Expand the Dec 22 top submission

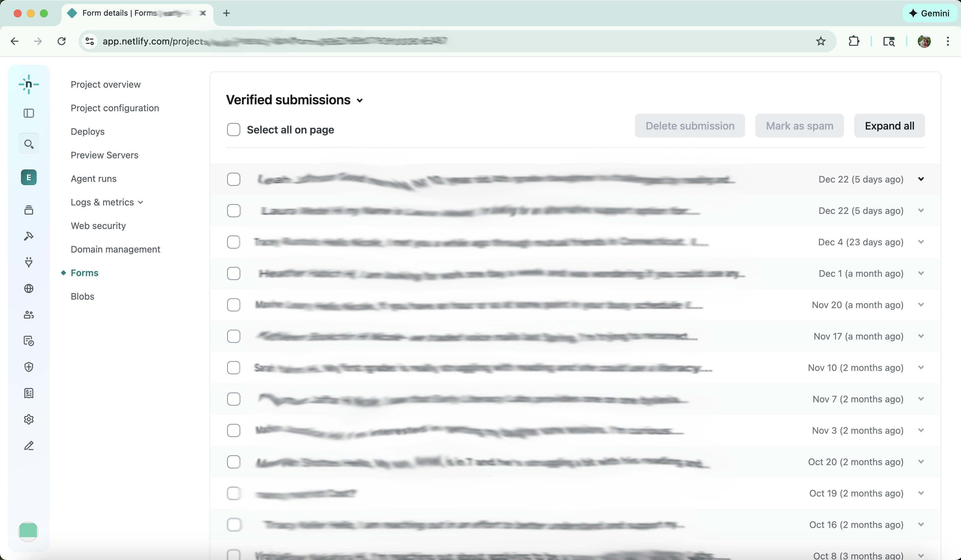tap(921, 179)
